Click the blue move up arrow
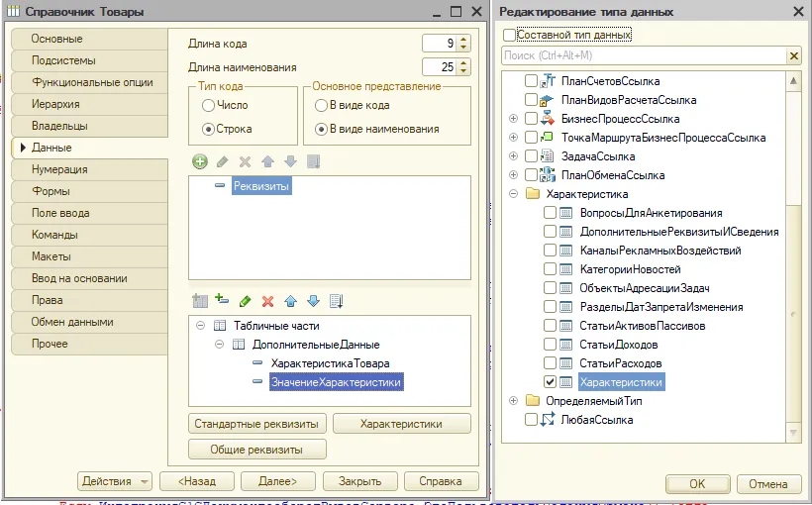 pyautogui.click(x=290, y=300)
